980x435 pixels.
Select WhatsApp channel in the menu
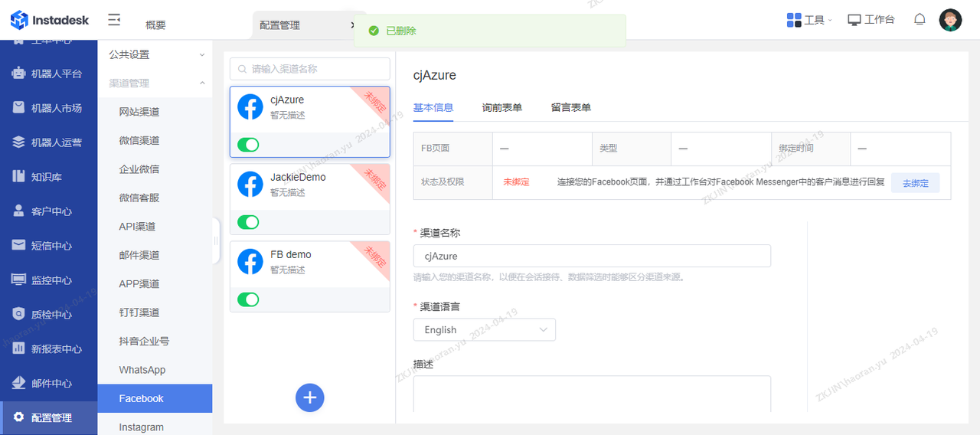pyautogui.click(x=142, y=370)
